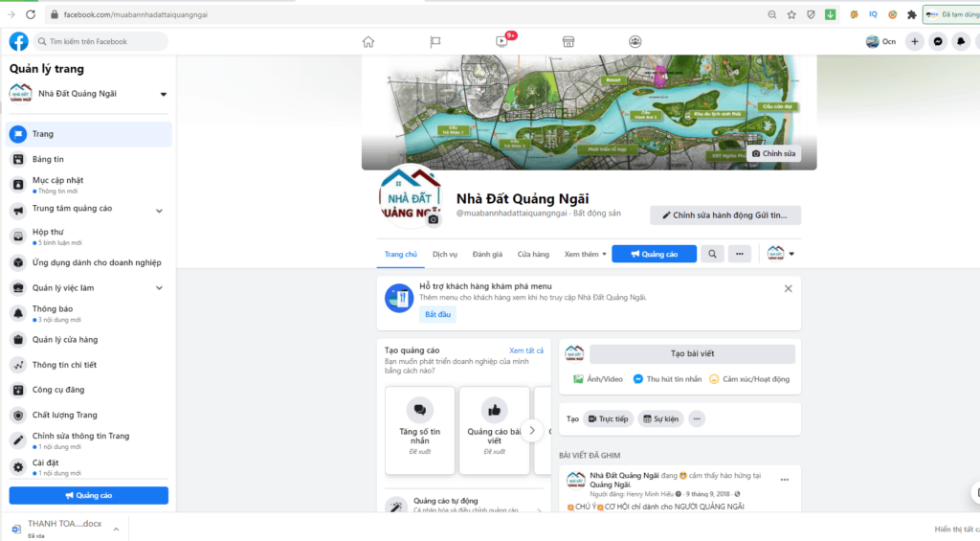Start a Trực tiếp live video
Viewport: 980px width, 541px height.
coord(608,418)
